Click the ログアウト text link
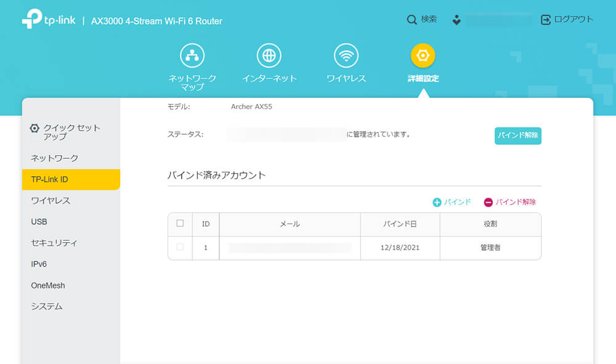616x364 pixels. pyautogui.click(x=573, y=20)
